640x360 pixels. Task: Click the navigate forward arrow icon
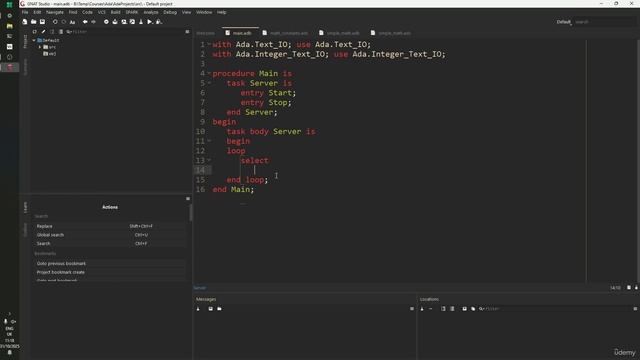[x=93, y=22]
